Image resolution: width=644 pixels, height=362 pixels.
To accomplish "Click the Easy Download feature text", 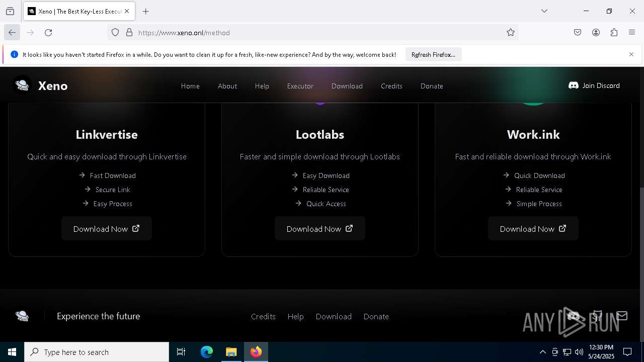I will point(326,175).
